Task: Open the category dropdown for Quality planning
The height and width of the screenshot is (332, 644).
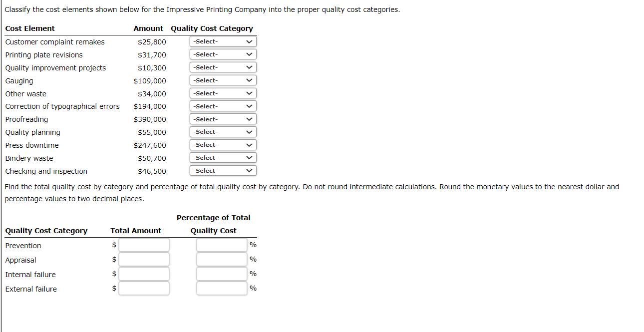Action: click(x=223, y=131)
